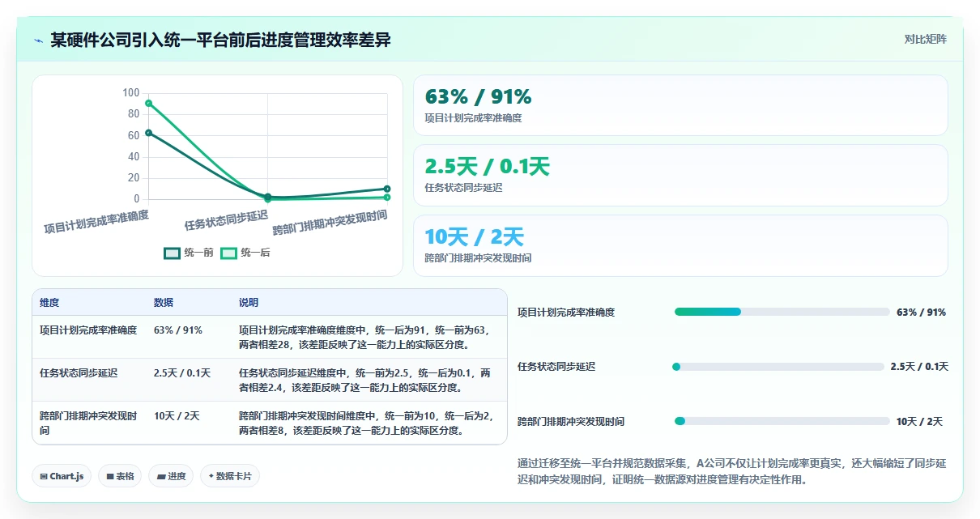The width and height of the screenshot is (980, 519).
Task: Click the 2.5天 / 0.1天 stat card
Action: (x=680, y=176)
